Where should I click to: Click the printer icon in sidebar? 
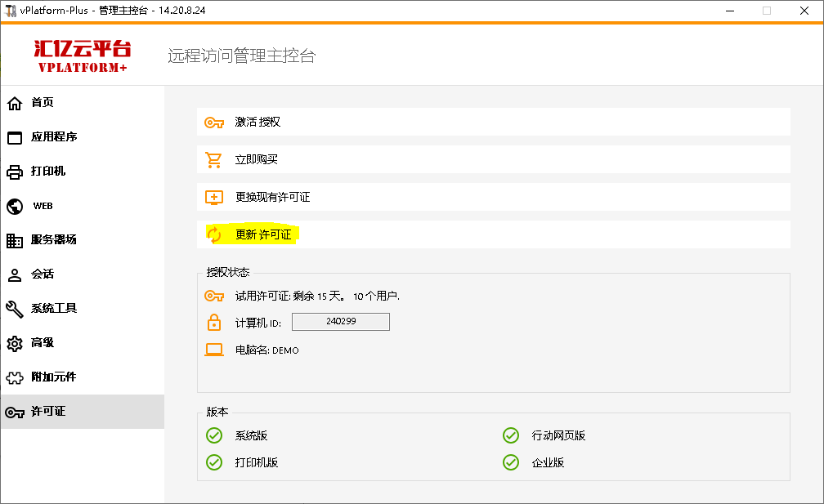(15, 172)
